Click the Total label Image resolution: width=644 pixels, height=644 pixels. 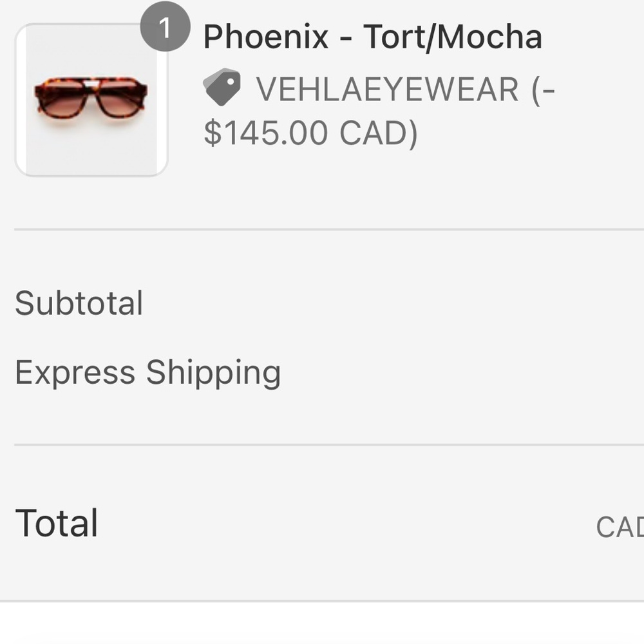(57, 522)
